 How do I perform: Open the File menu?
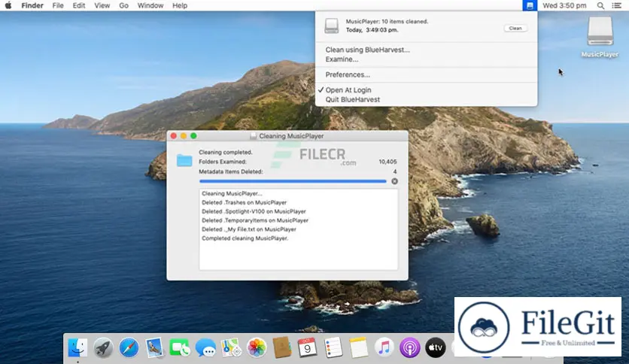pyautogui.click(x=58, y=5)
